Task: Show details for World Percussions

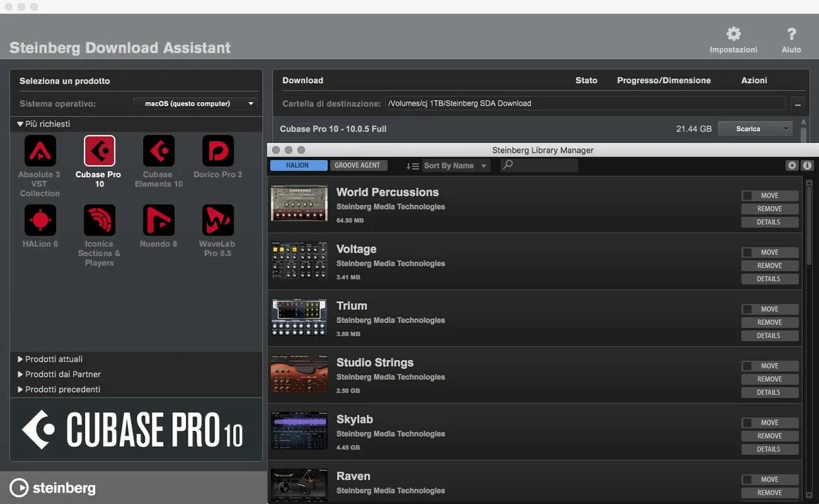Action: [x=770, y=222]
